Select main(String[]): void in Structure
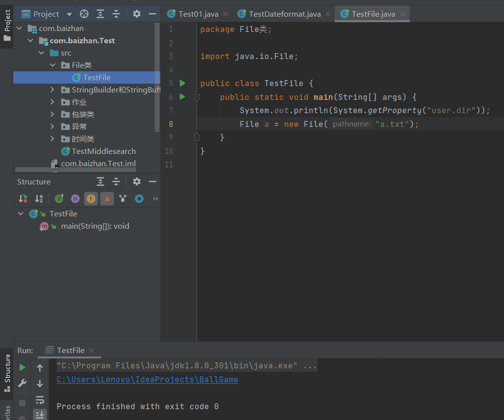This screenshot has height=420, width=504. click(84, 226)
